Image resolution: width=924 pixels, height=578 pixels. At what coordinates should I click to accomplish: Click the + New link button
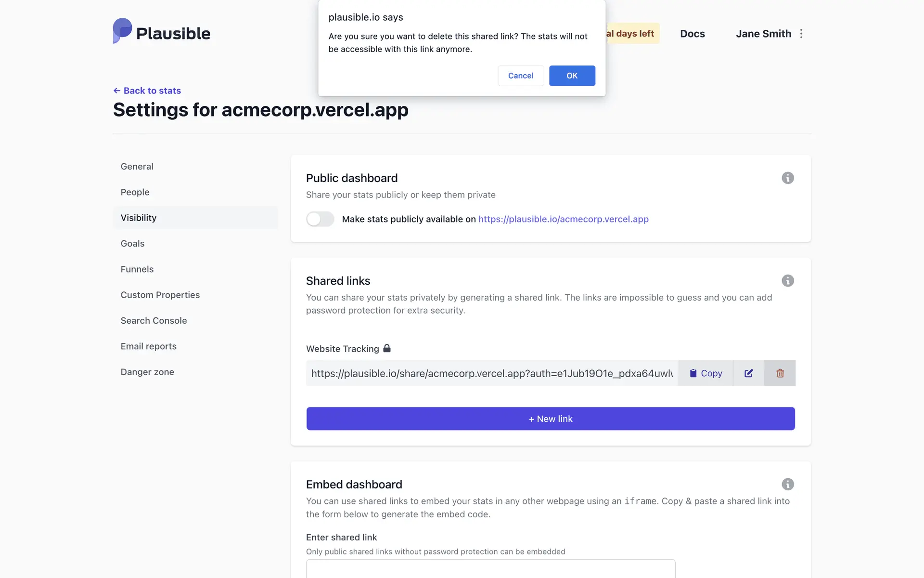[x=551, y=419]
